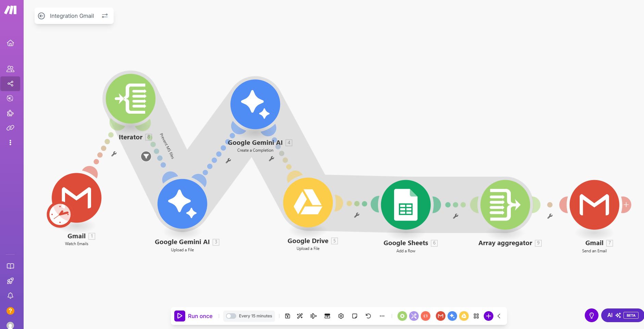This screenshot has width=644, height=329.
Task: Click the purple plus add favorites button
Action: [489, 316]
